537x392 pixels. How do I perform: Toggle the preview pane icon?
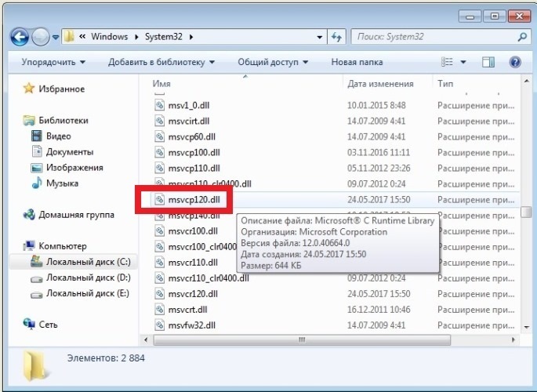pos(488,62)
